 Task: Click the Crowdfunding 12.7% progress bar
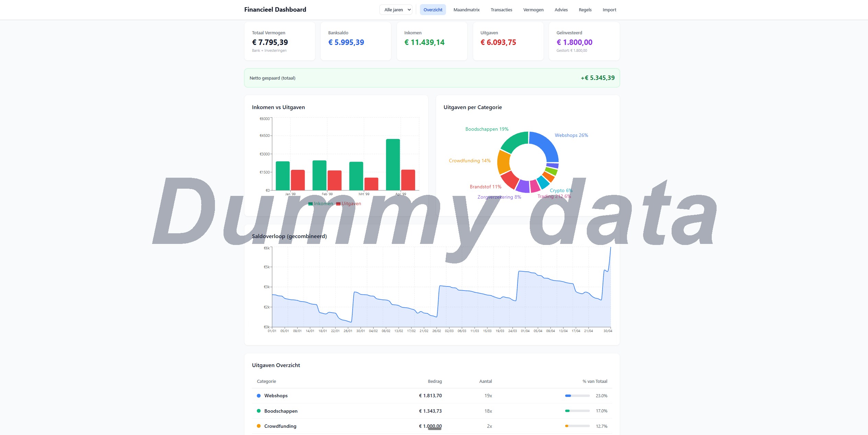tap(578, 426)
